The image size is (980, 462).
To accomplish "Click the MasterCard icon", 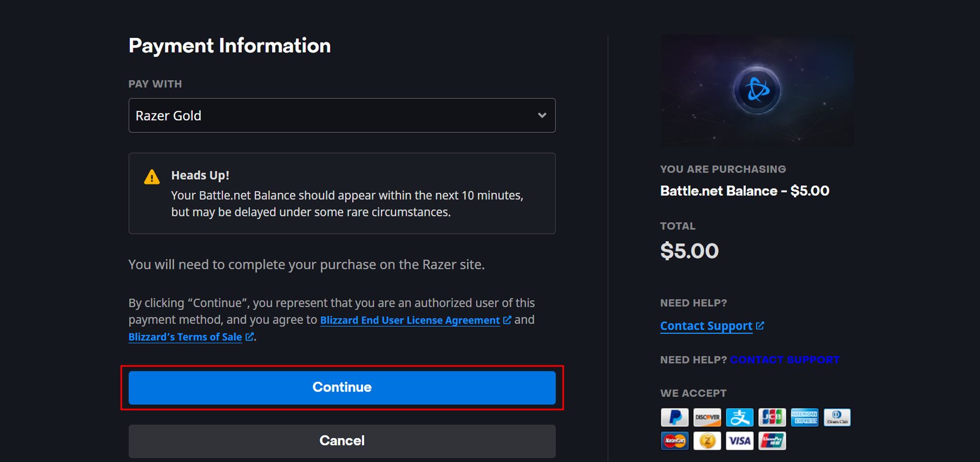I will coord(675,441).
